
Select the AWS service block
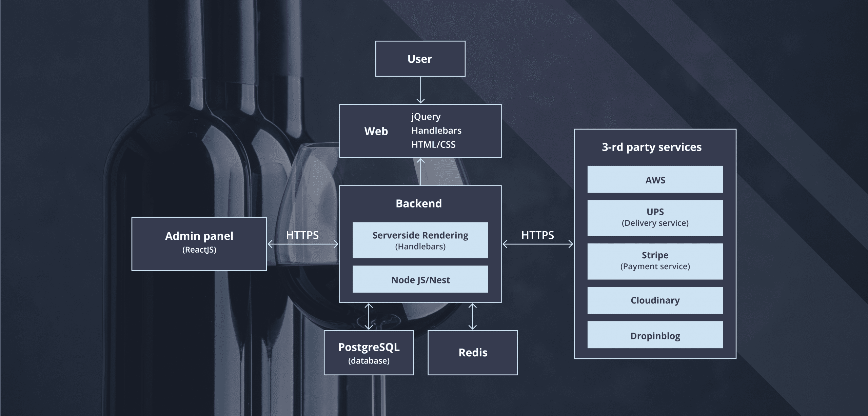pyautogui.click(x=655, y=179)
